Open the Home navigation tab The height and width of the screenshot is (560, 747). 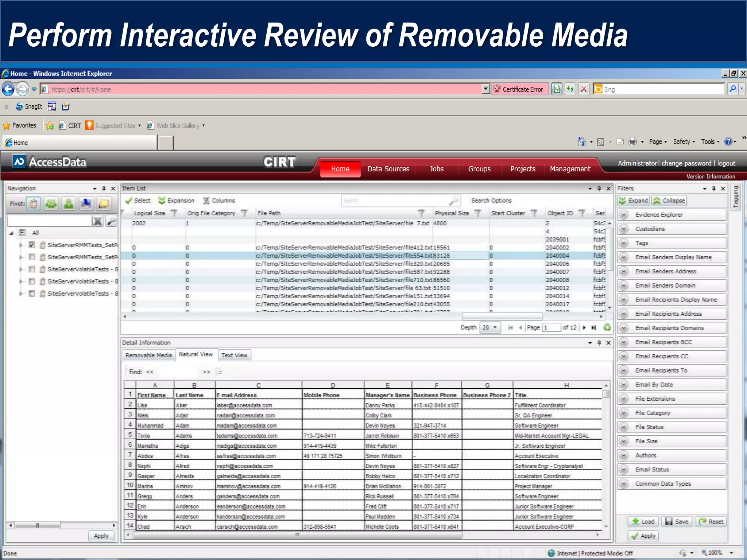340,169
